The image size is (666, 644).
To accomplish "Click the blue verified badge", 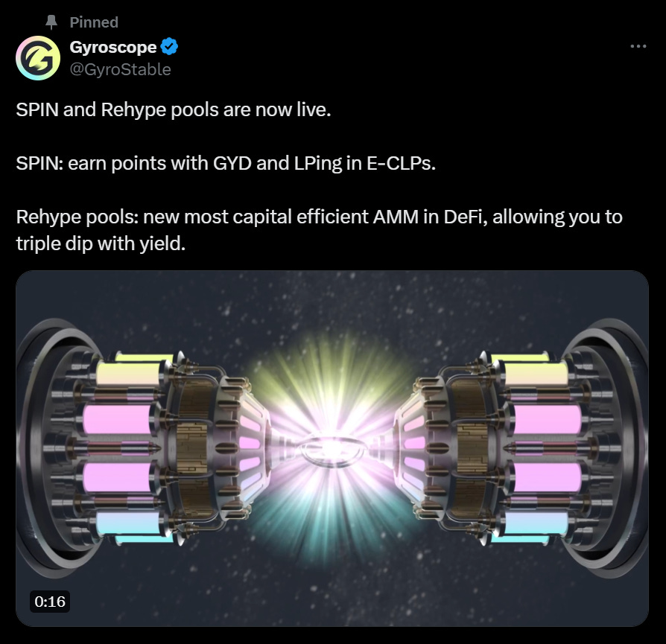I will [169, 46].
